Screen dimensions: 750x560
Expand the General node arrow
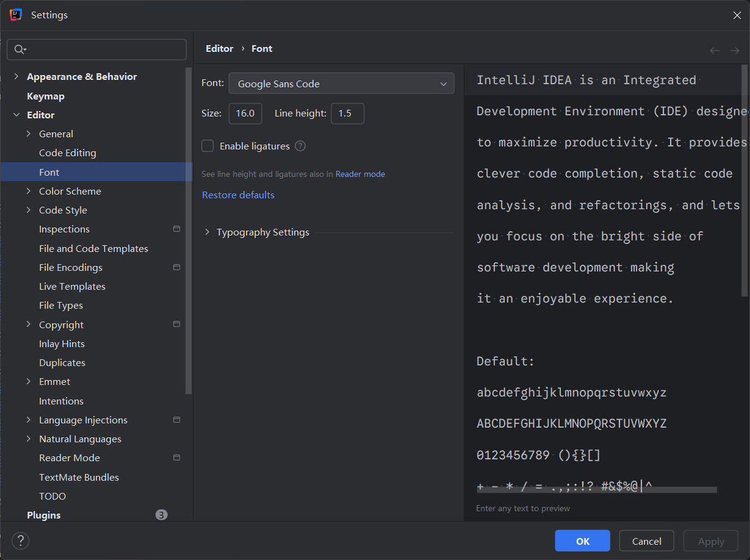[x=28, y=134]
